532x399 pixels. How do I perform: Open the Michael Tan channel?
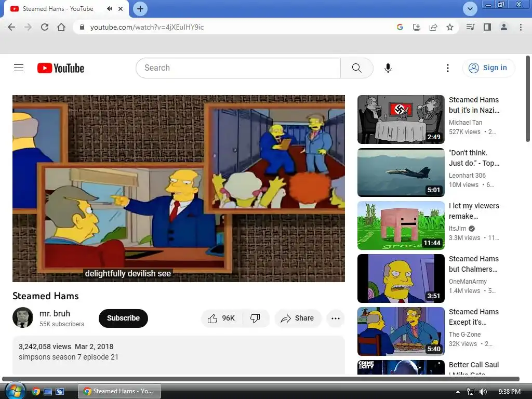465,123
